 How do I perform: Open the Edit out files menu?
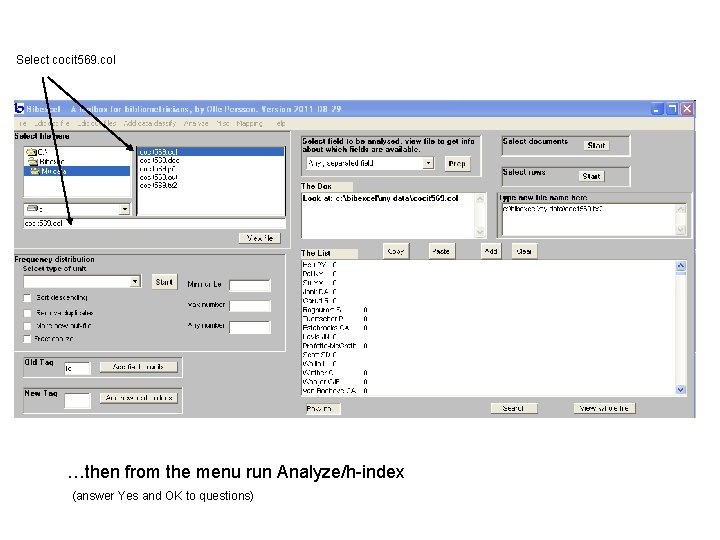point(97,124)
